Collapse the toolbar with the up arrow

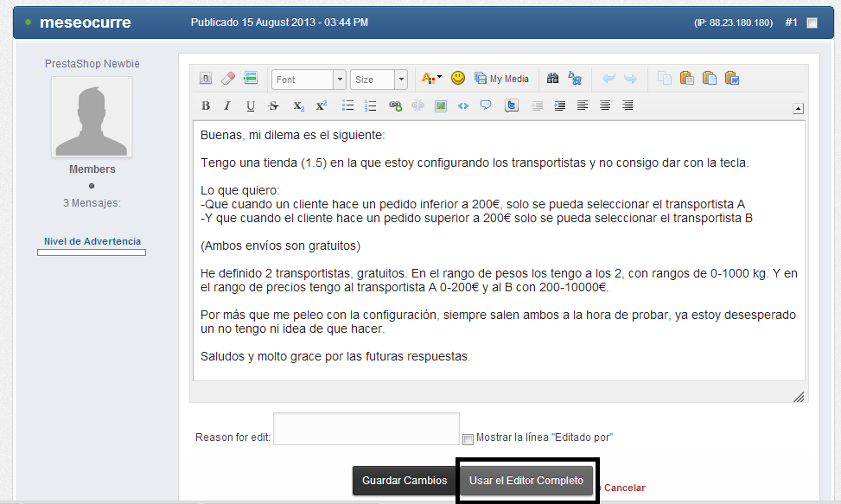799,107
